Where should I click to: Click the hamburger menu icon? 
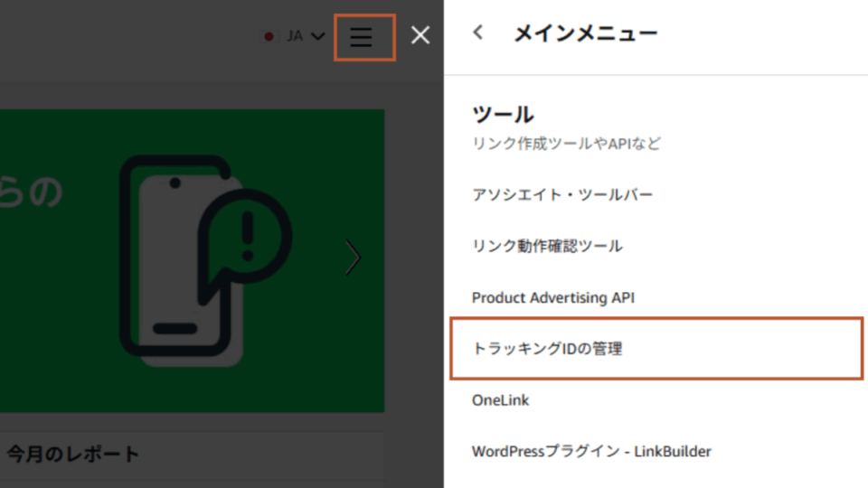(363, 37)
